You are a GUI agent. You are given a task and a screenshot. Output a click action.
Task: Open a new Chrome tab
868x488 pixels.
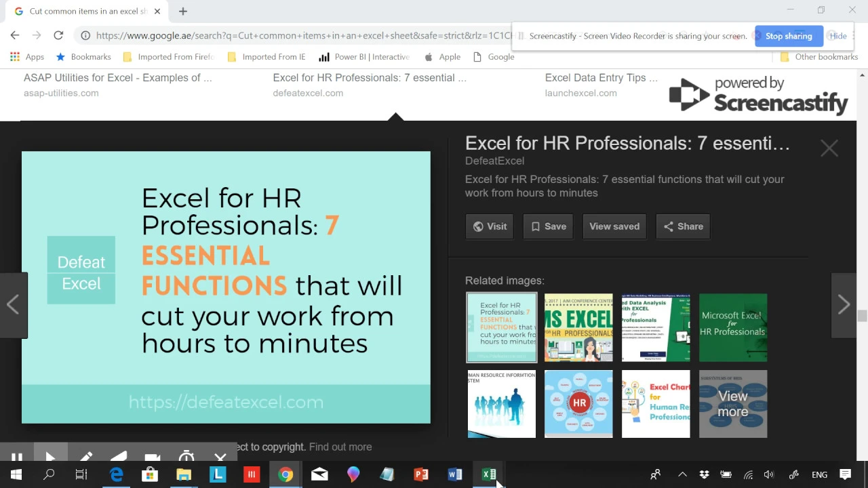pos(183,11)
